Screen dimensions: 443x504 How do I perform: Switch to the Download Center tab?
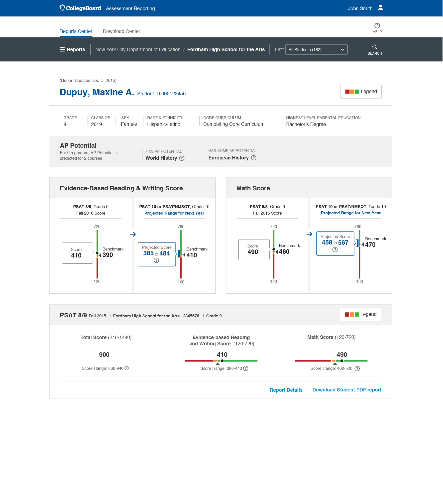[121, 31]
